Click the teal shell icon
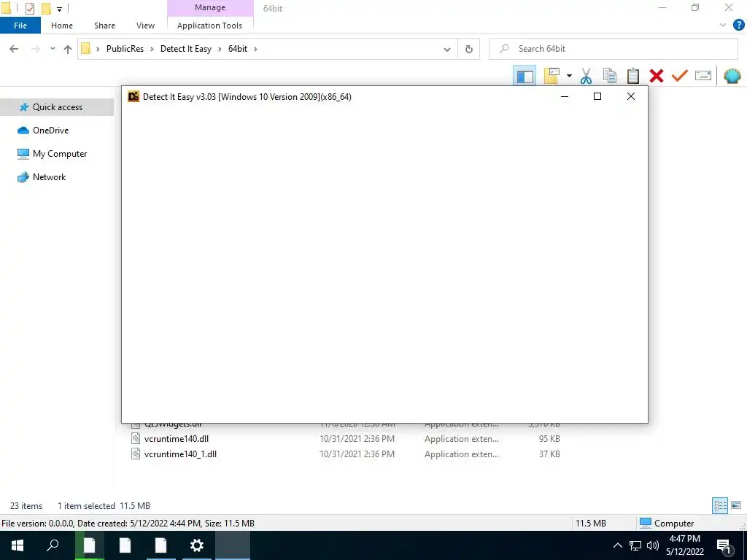 click(732, 76)
